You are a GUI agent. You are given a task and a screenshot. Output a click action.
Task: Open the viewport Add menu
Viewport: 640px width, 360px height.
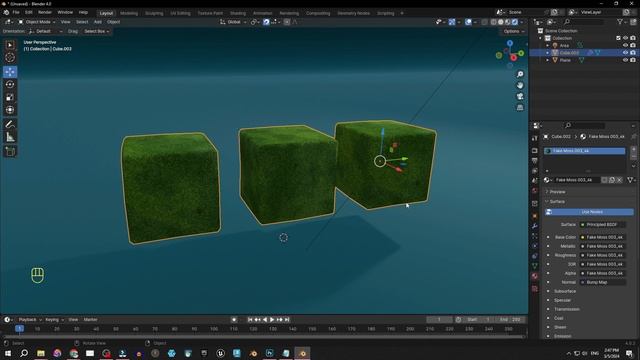click(98, 22)
